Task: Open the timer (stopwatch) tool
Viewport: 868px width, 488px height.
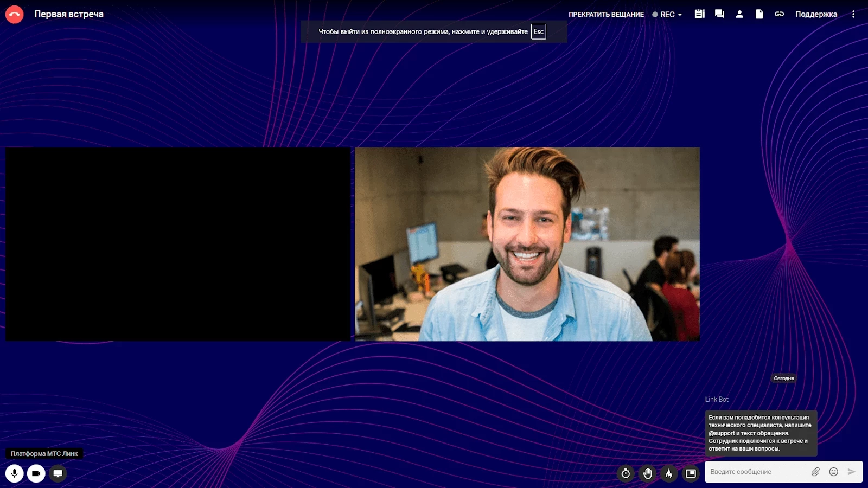Action: click(626, 473)
